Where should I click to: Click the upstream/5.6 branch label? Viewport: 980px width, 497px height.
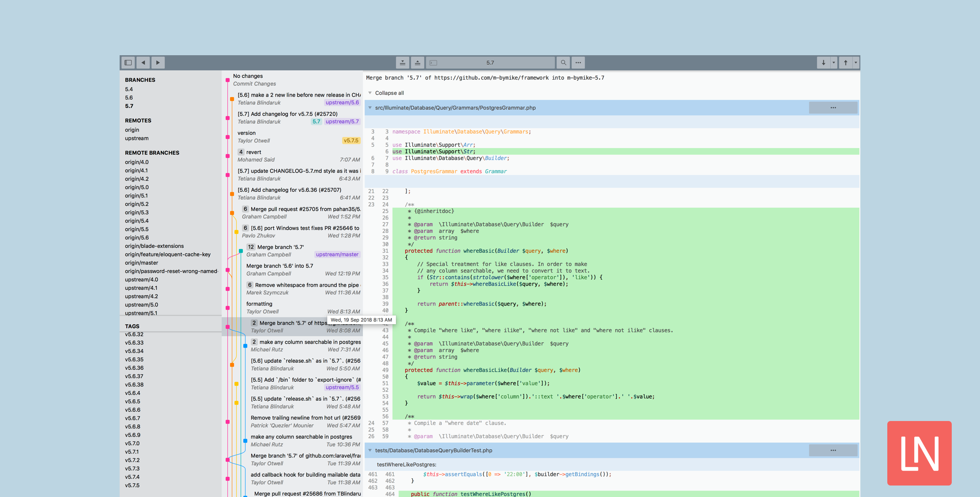tap(342, 103)
